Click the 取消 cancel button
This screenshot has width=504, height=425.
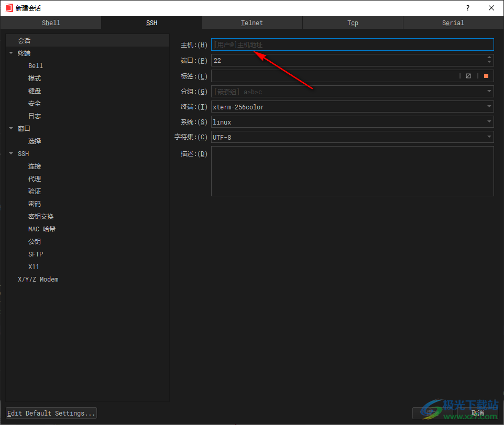pyautogui.click(x=478, y=413)
